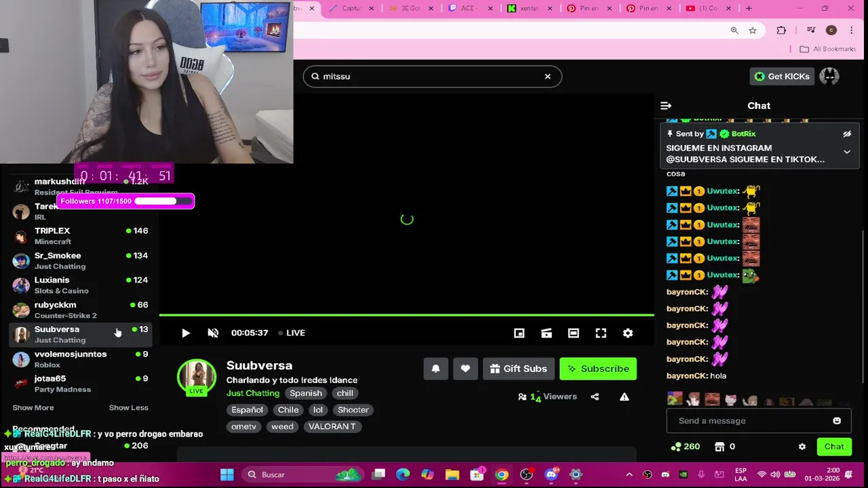Image resolution: width=868 pixels, height=488 pixels.
Task: Expand the pinned message chevron
Action: (x=847, y=152)
